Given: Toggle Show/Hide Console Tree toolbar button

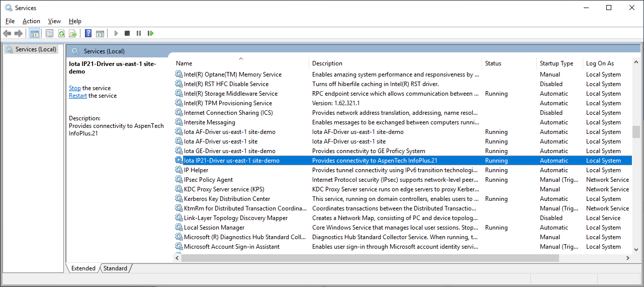Looking at the screenshot, I should 35,33.
